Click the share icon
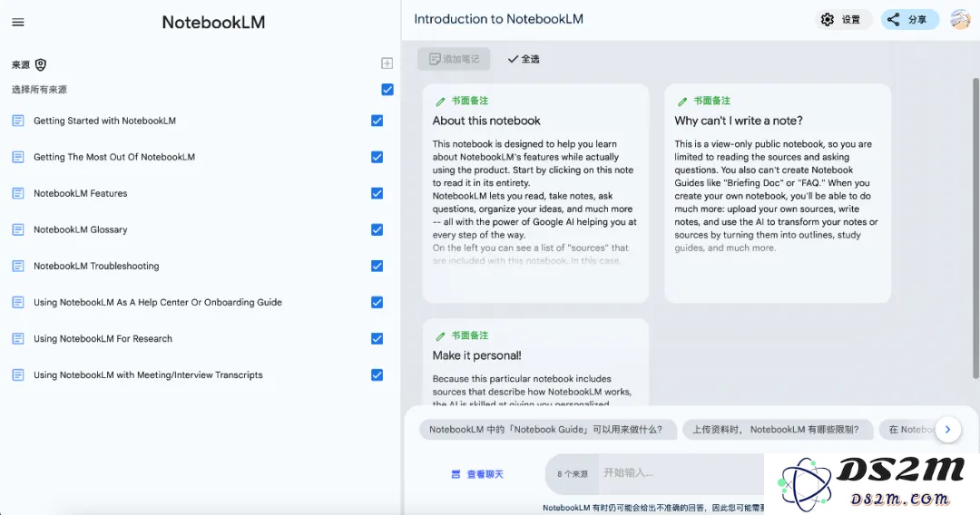The height and width of the screenshot is (515, 980). coord(894,19)
